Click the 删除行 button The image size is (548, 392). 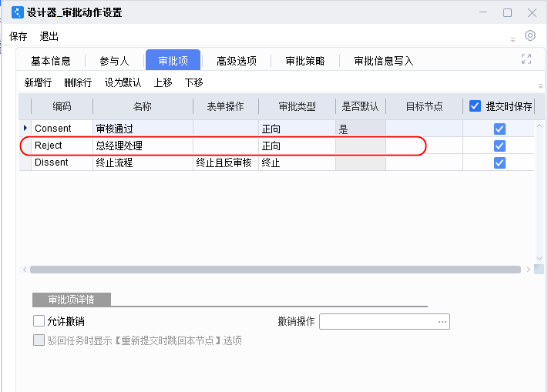point(78,82)
